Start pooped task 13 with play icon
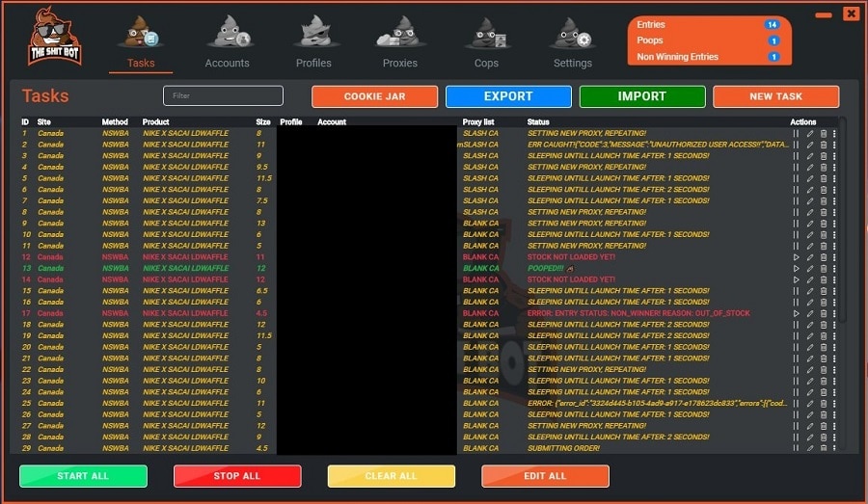The width and height of the screenshot is (868, 504). pos(796,268)
